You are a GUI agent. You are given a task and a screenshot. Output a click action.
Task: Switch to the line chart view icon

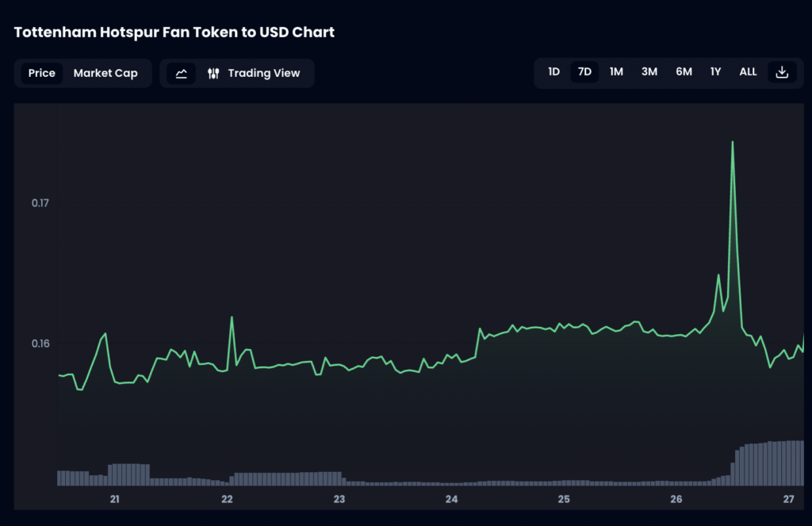pos(181,73)
